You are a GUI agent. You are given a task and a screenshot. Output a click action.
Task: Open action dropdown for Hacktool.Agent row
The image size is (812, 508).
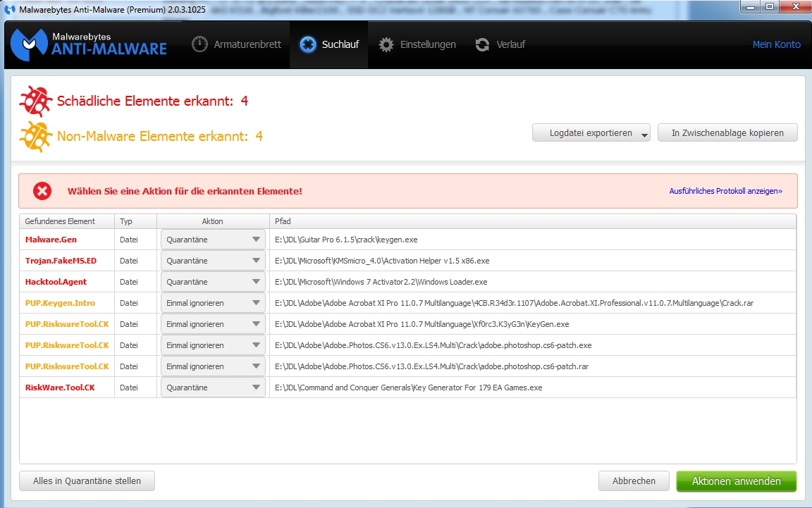coord(213,282)
